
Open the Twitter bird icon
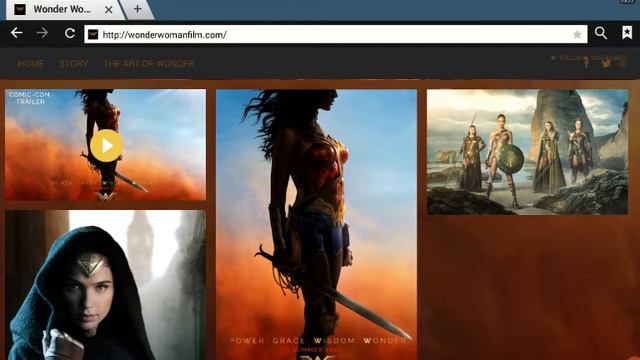(x=606, y=63)
